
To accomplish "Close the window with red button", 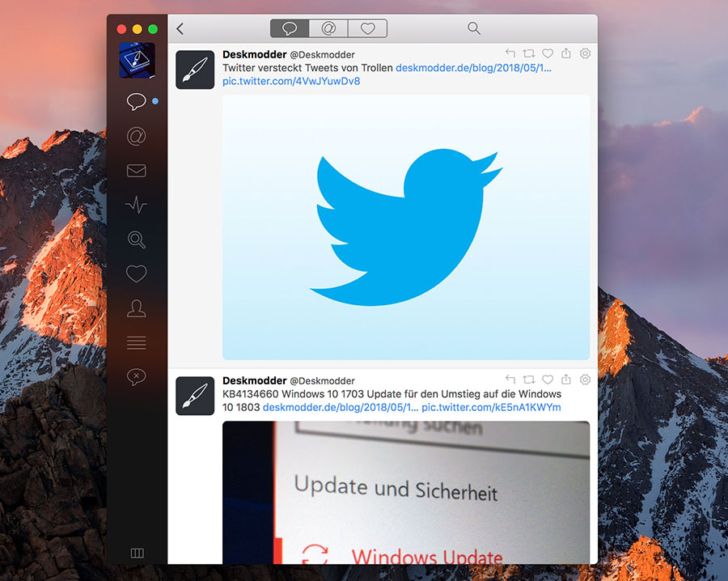I will pyautogui.click(x=121, y=29).
